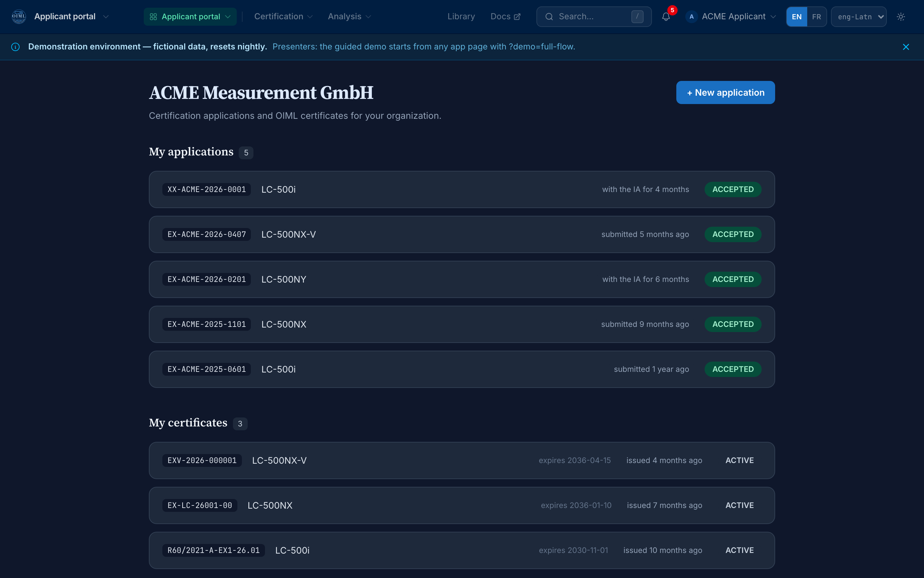Click My certificates count badge 3
This screenshot has height=578, width=924.
click(240, 424)
